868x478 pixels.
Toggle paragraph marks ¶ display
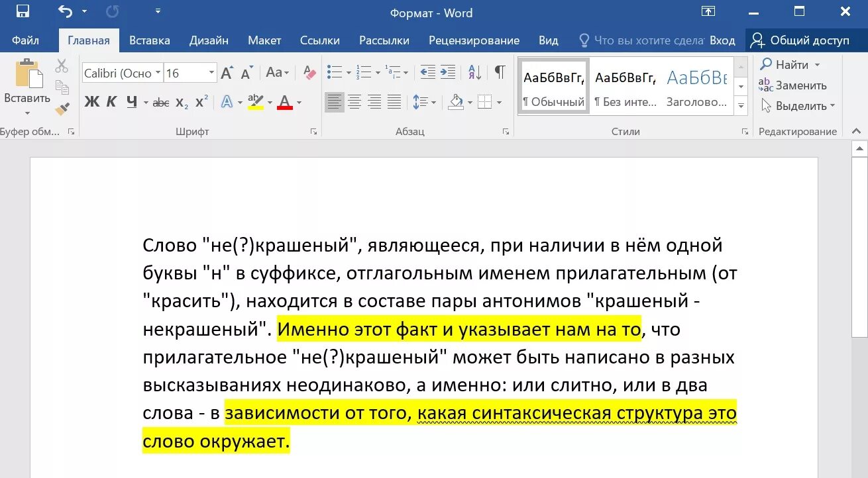500,72
